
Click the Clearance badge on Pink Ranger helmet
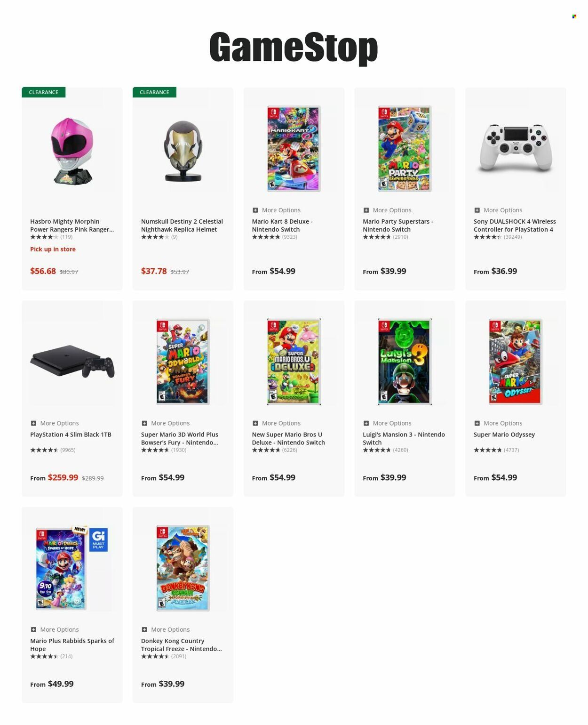[44, 92]
